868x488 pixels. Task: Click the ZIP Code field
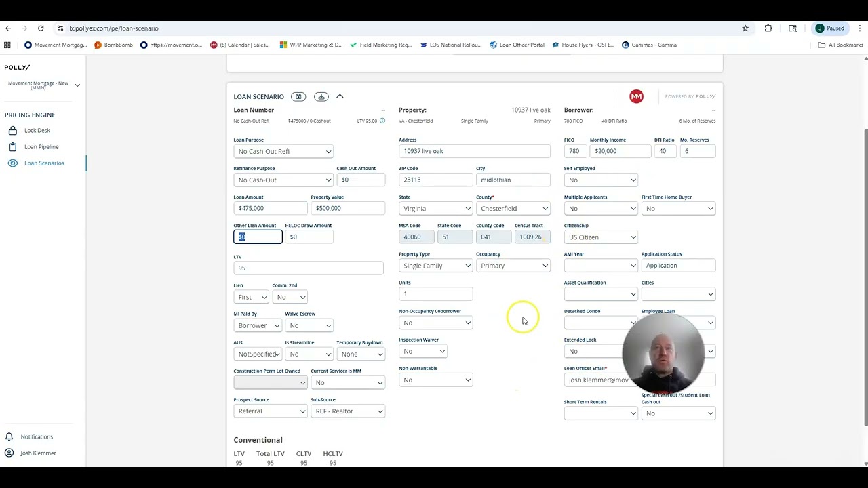pos(436,180)
